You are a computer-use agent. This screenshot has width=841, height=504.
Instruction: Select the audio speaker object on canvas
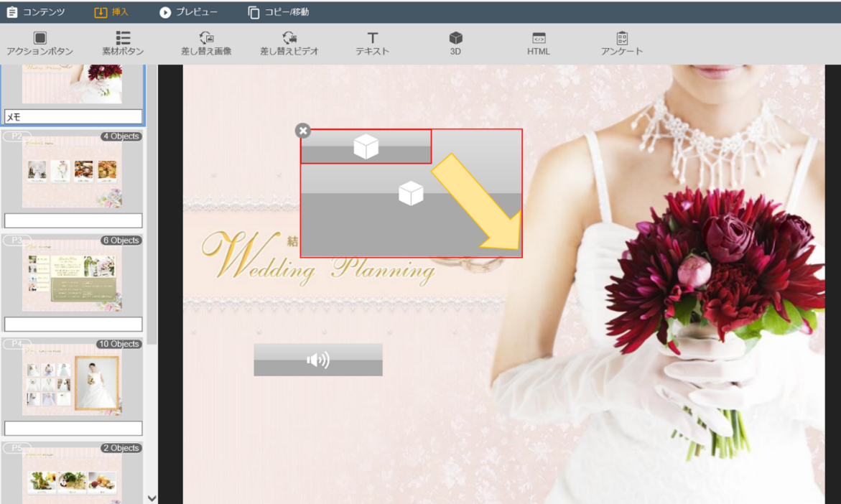pyautogui.click(x=318, y=360)
